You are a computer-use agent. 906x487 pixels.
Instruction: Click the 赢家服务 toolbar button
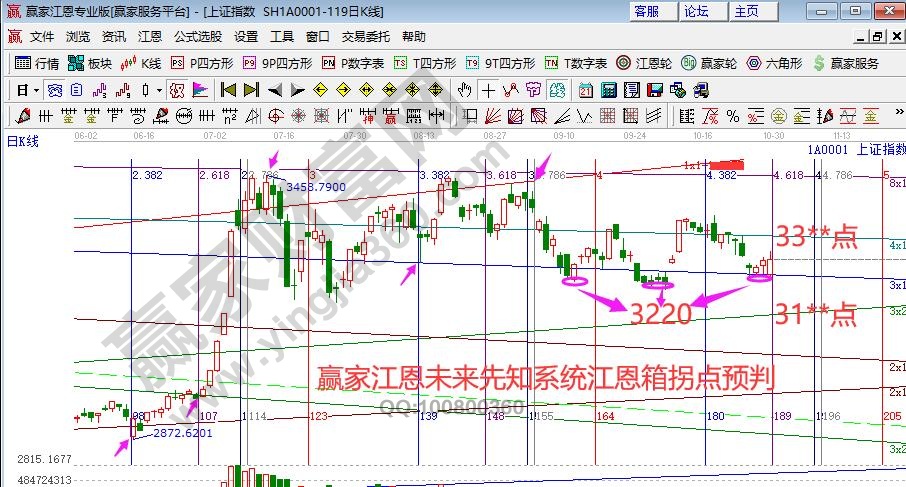[847, 63]
